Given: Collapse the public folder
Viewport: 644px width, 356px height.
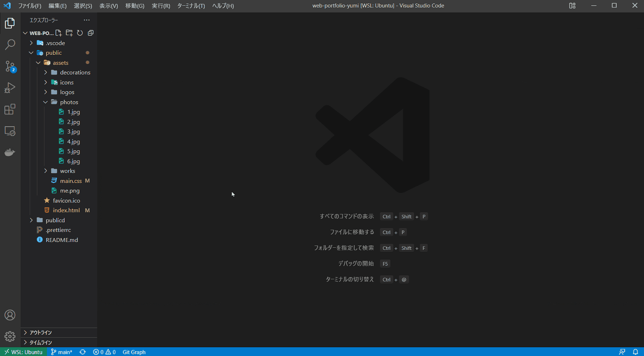Looking at the screenshot, I should click(59, 53).
